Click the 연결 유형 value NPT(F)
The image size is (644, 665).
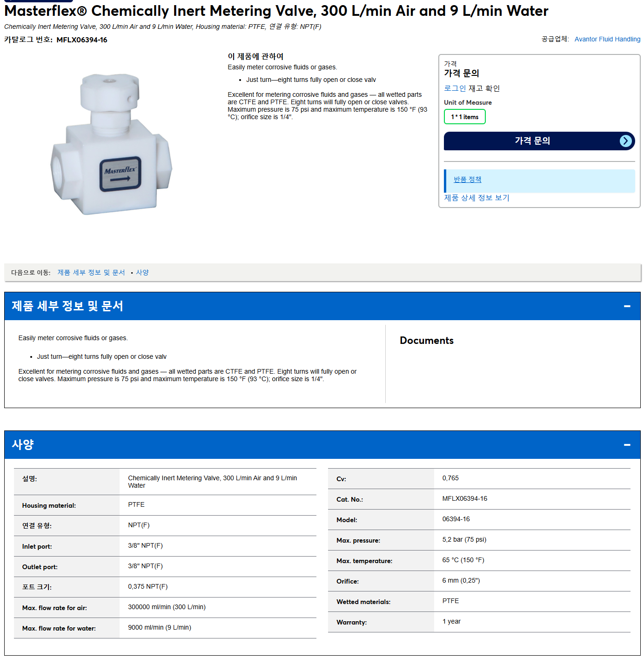pos(139,525)
